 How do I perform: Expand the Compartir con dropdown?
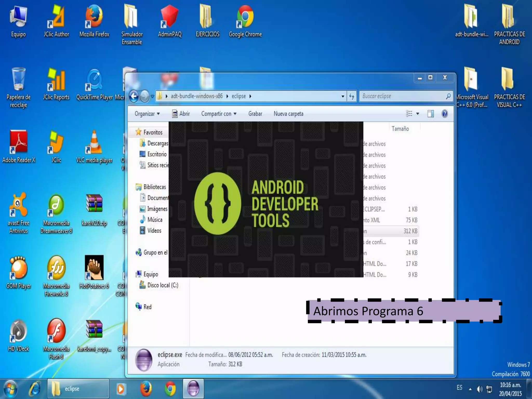click(x=219, y=114)
